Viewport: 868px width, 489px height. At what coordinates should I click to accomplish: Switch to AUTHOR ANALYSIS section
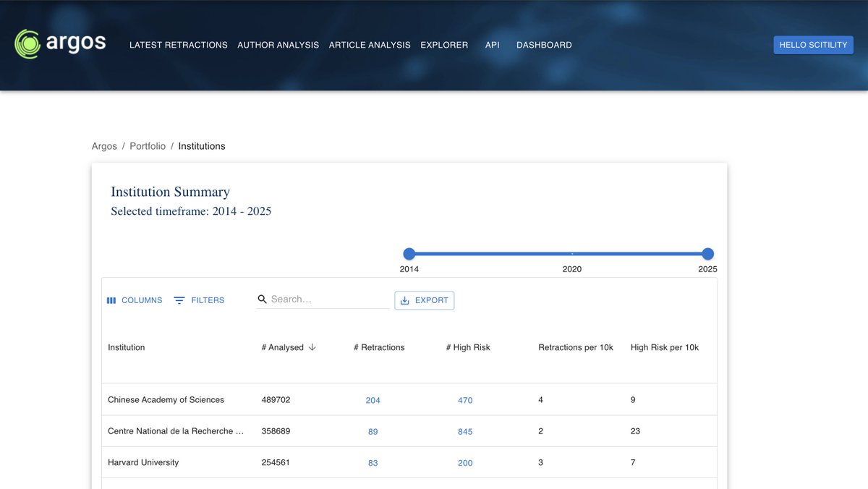coord(278,44)
